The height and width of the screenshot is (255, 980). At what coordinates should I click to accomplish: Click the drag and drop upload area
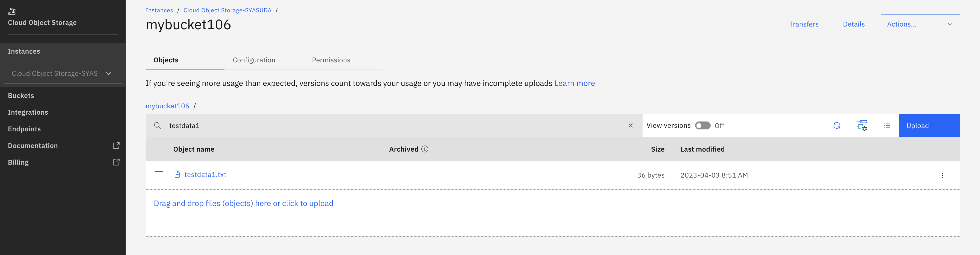coord(553,213)
